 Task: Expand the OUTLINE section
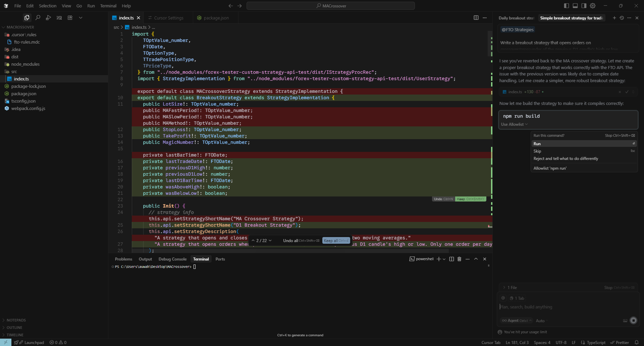(14, 328)
